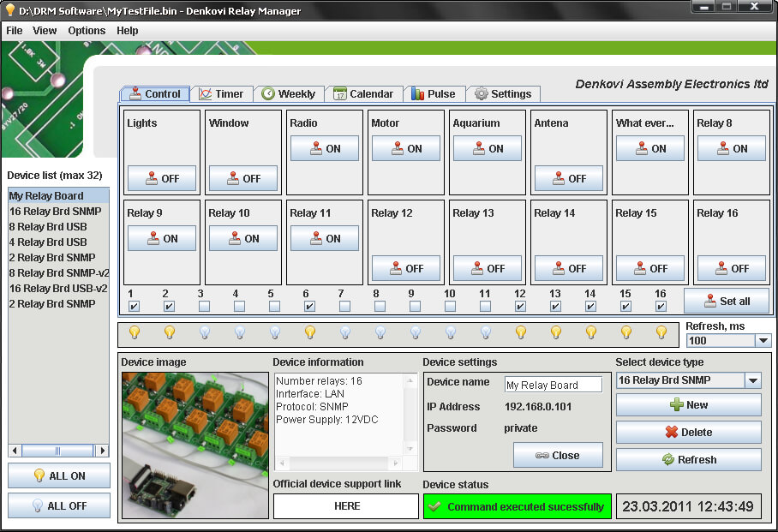Check the checkbox numbered 9
Viewport: 778px width, 532px height.
pos(415,306)
